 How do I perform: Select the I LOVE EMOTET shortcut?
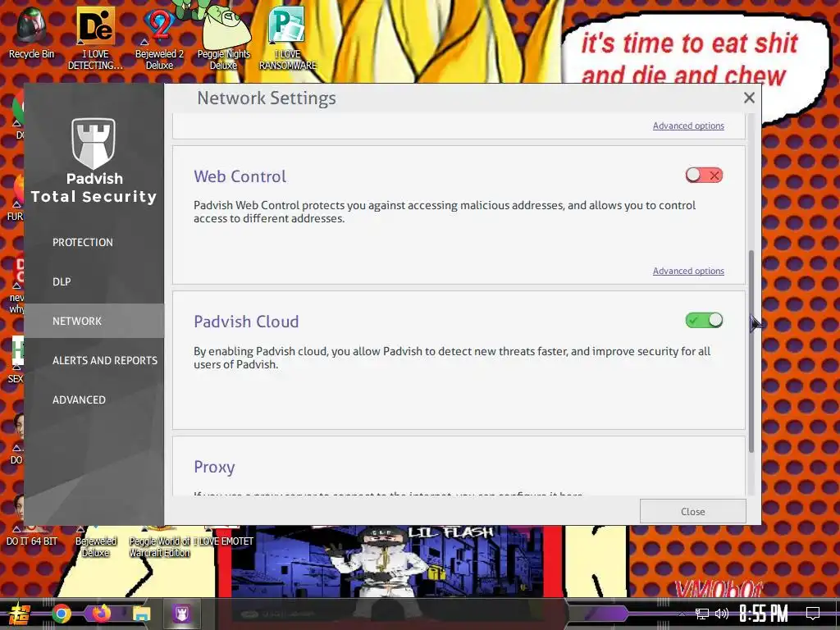[223, 536]
